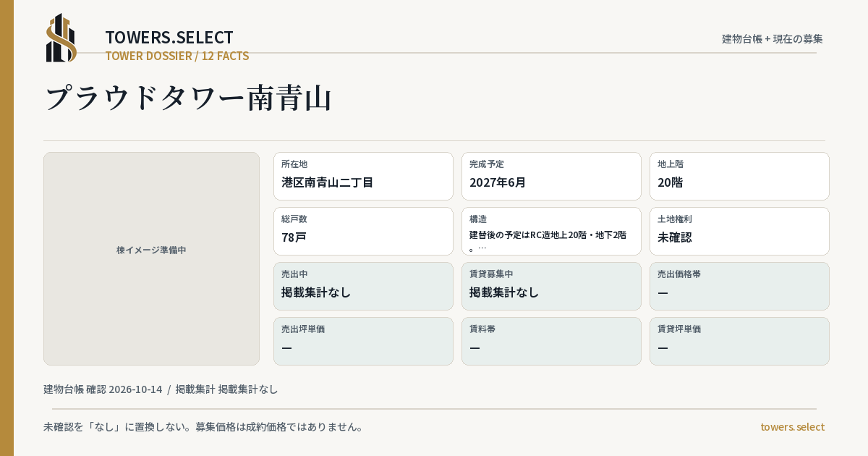
Task: Click the 'TOWER DOSSIER / 12 FACTS' subtitle
Action: coord(177,56)
